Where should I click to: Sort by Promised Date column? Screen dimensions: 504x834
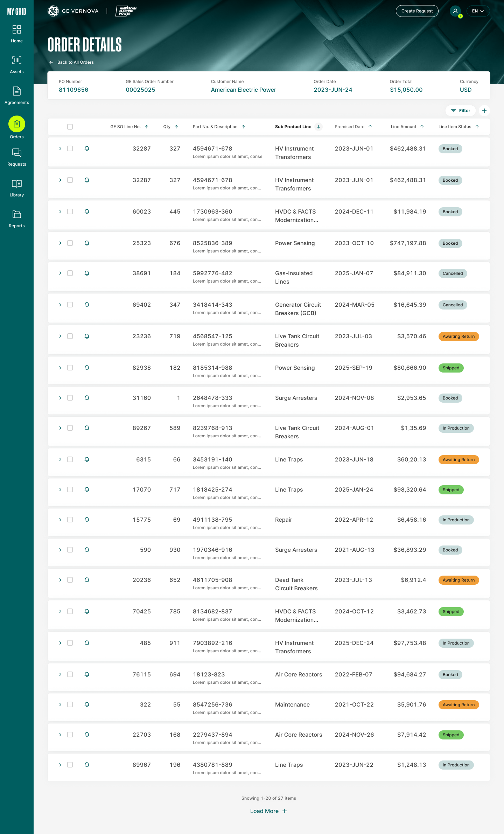(x=353, y=127)
